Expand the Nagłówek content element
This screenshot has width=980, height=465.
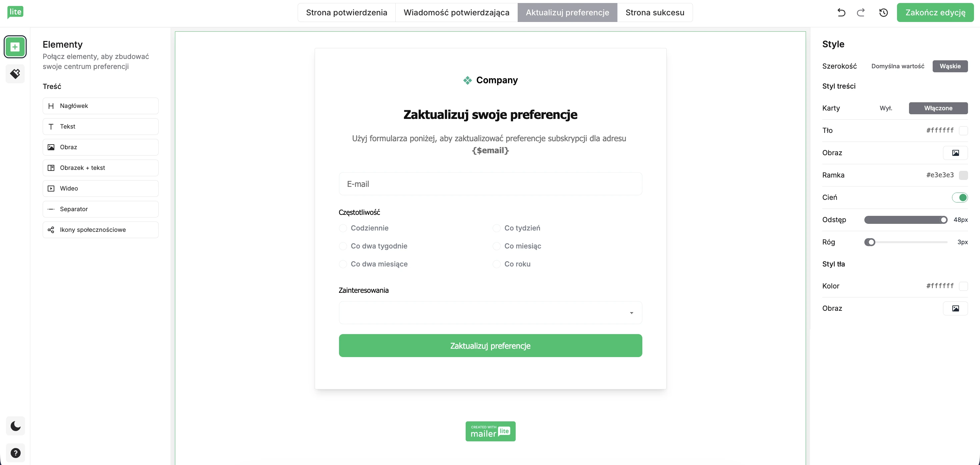(100, 106)
